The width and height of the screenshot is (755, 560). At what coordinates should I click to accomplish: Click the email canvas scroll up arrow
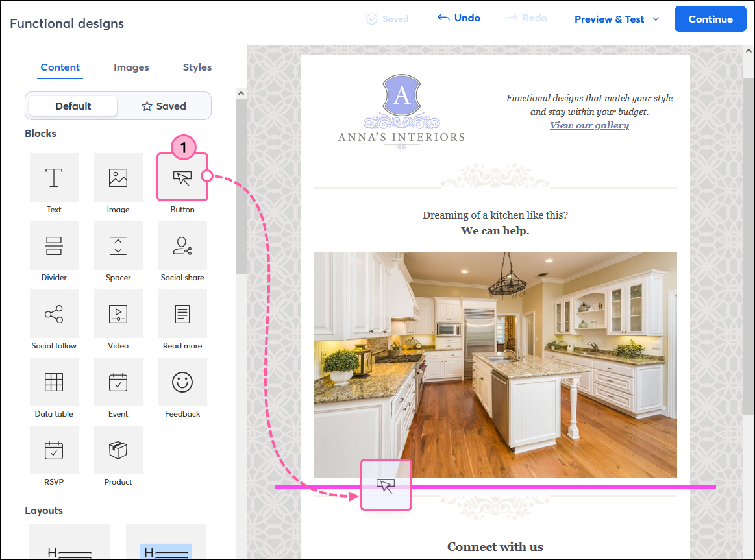(749, 51)
